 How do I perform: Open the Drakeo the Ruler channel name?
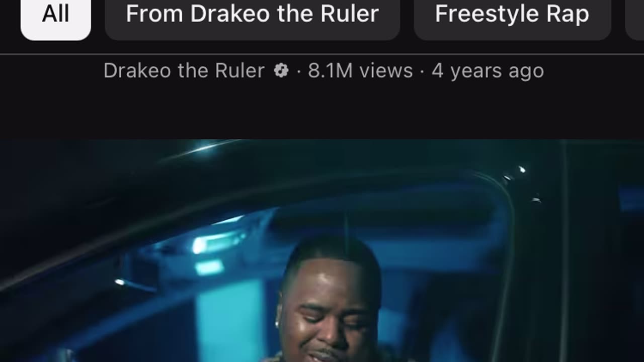tap(184, 71)
